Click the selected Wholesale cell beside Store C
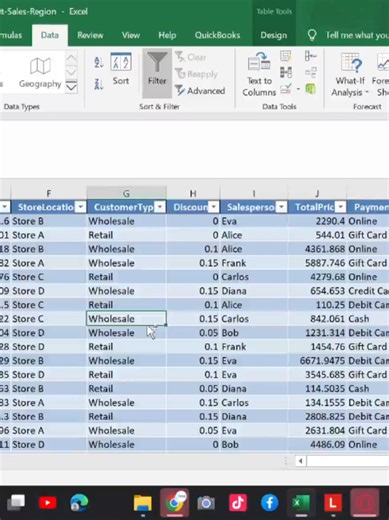Viewport: 389px width, 520px height. pyautogui.click(x=126, y=319)
